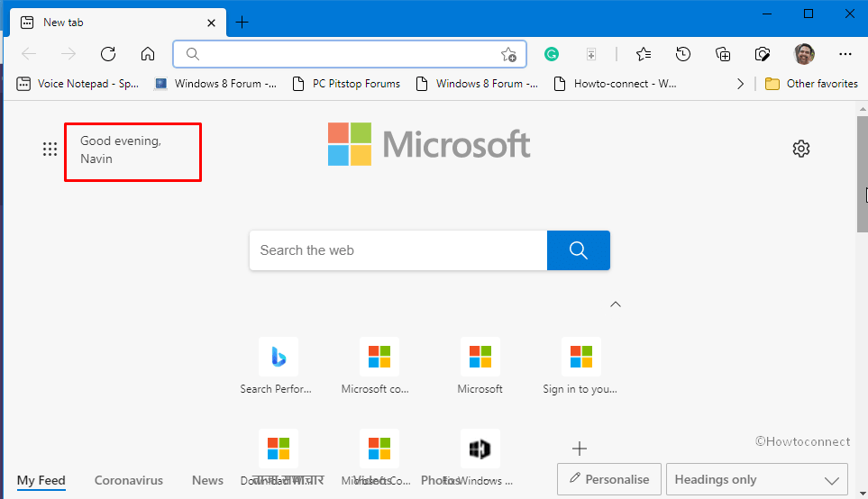Click the scrollbar down arrow
The height and width of the screenshot is (499, 868).
tap(862, 493)
